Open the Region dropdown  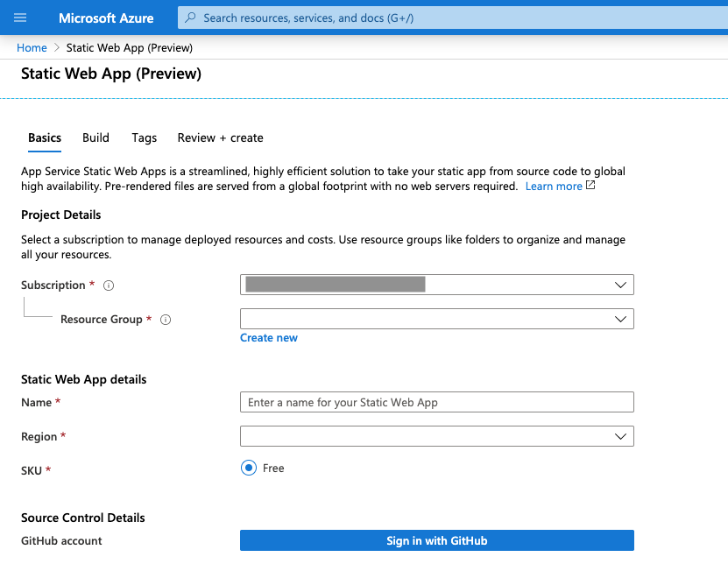click(x=437, y=436)
